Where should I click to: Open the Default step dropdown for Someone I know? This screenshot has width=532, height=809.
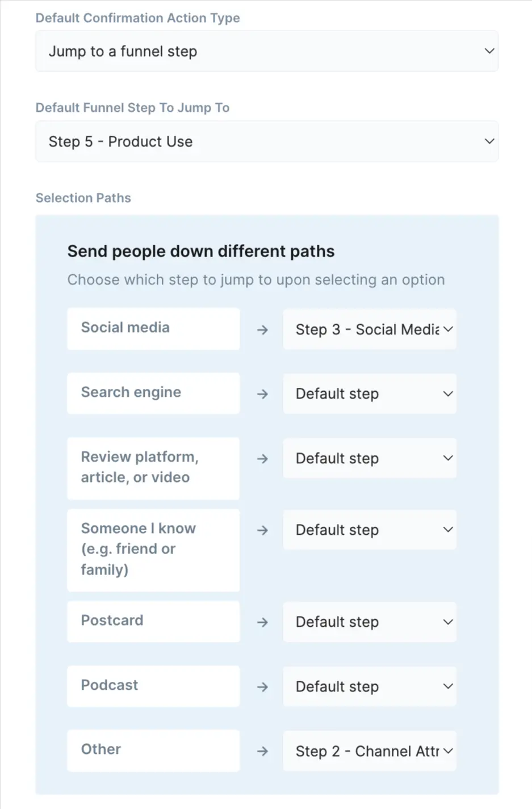369,530
